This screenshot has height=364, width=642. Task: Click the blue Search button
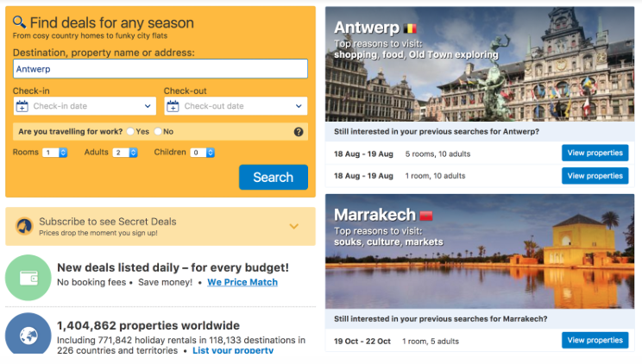click(x=273, y=177)
